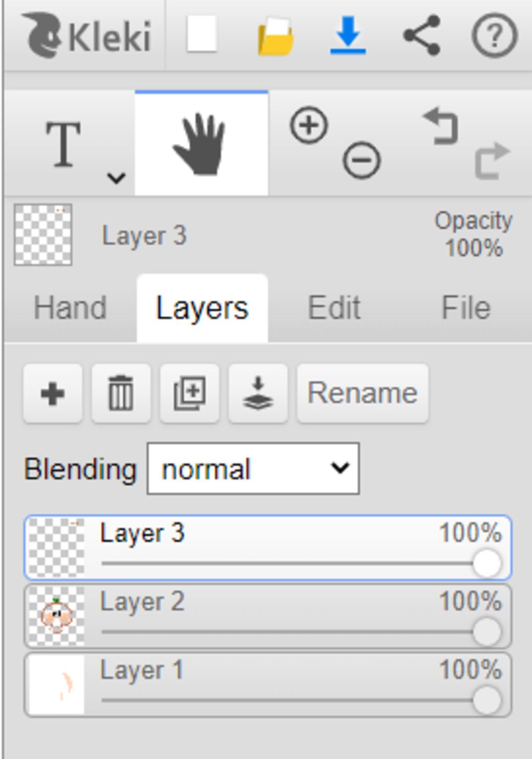532x759 pixels.
Task: Select the Hand tool
Action: pos(202,144)
